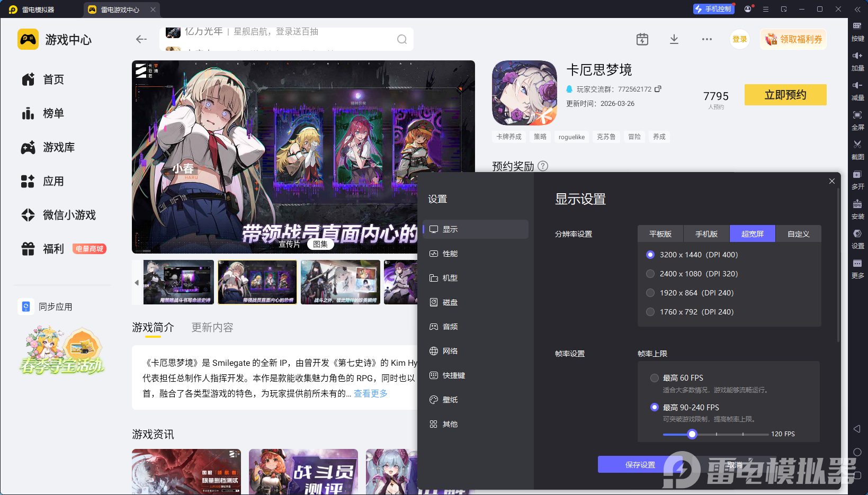Open the 壁纸 settings section
Viewport: 868px width, 495px height.
476,400
